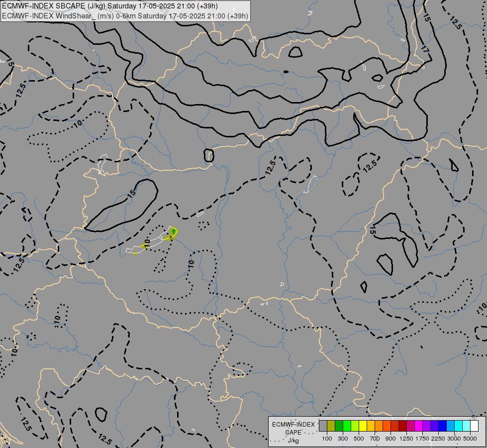This screenshot has height=448, width=487.
Task: Click the 2250 legend tick label
Action: pos(438,439)
